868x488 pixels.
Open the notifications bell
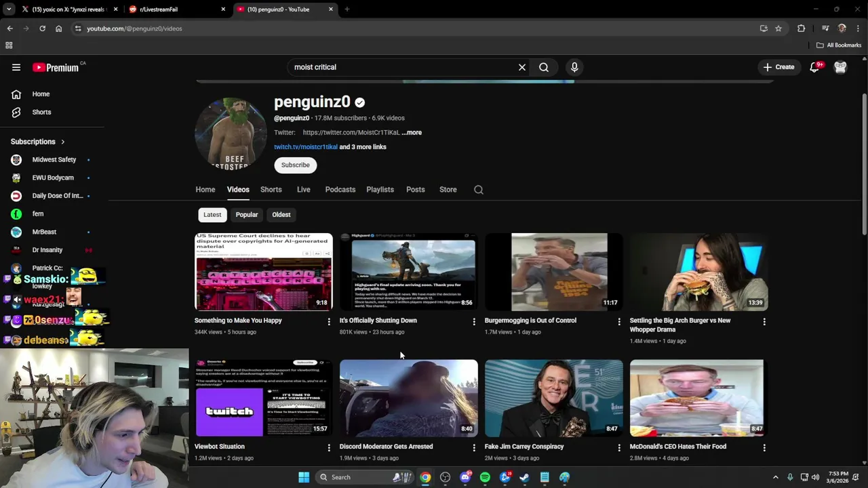click(814, 67)
